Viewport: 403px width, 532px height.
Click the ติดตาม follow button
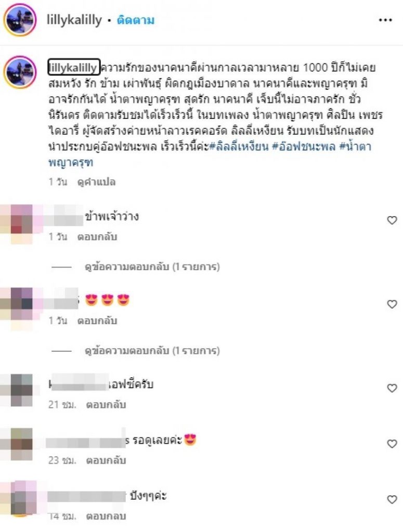coord(136,20)
